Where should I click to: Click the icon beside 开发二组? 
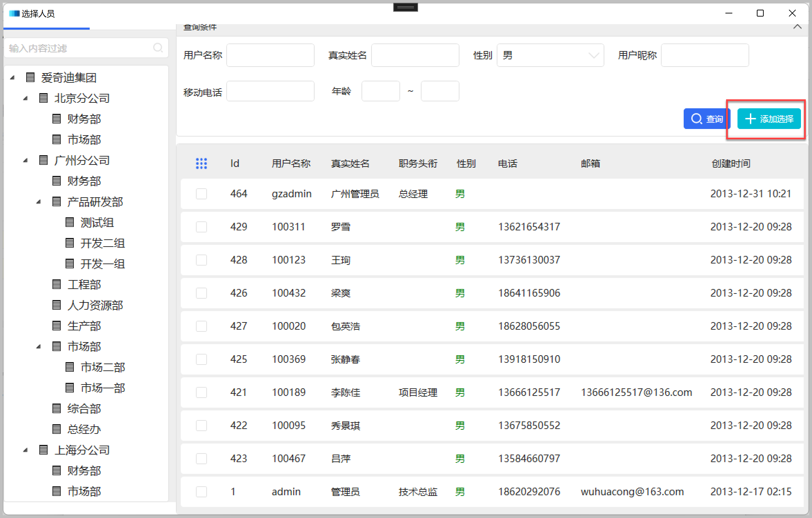click(70, 243)
